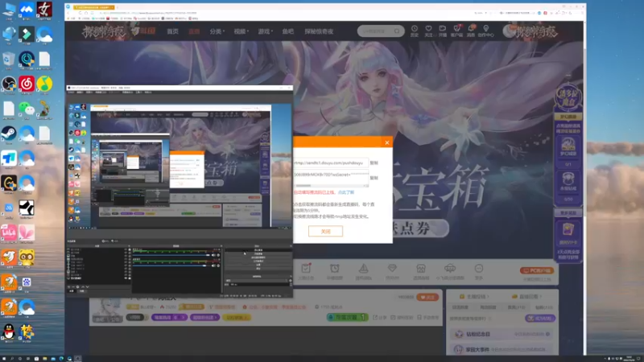This screenshot has width=644, height=362.
Task: Add a source with the OBS plus button
Action: [x=68, y=287]
